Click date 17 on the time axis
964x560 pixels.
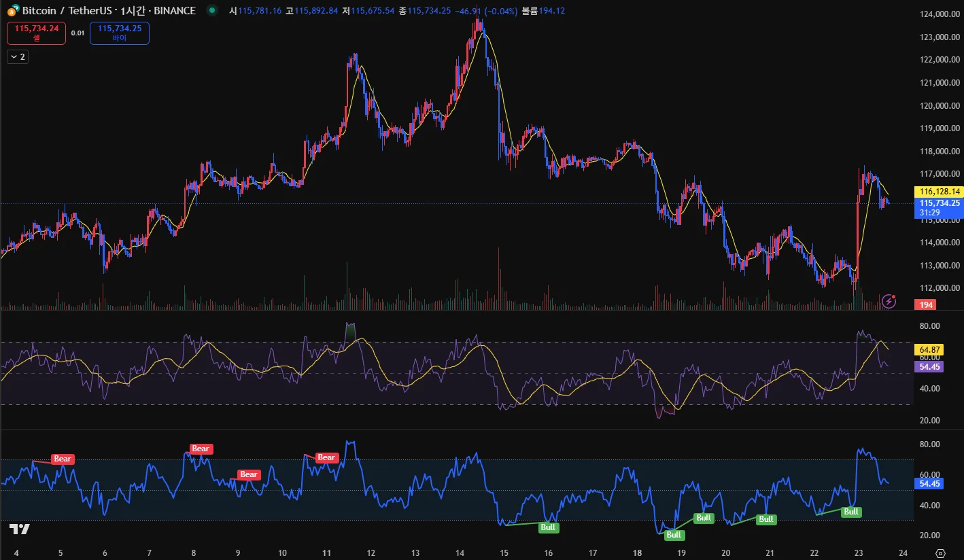tap(593, 553)
